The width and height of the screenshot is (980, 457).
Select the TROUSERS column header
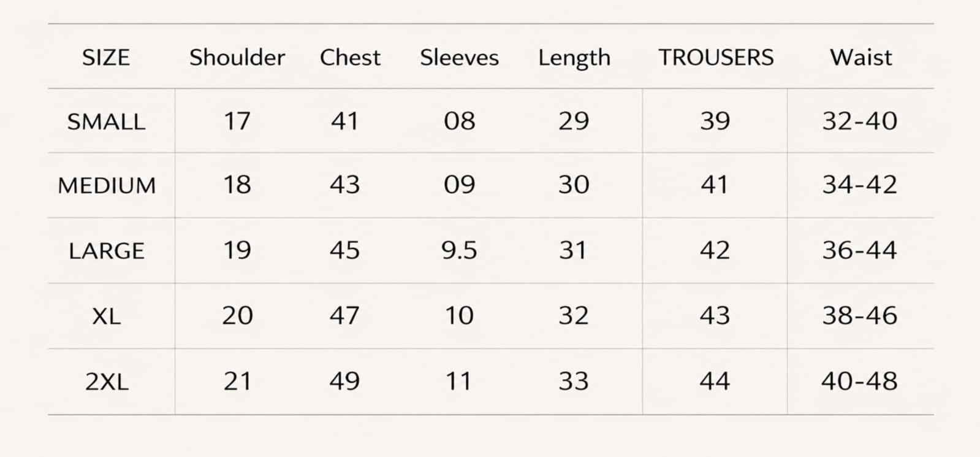pos(716,58)
